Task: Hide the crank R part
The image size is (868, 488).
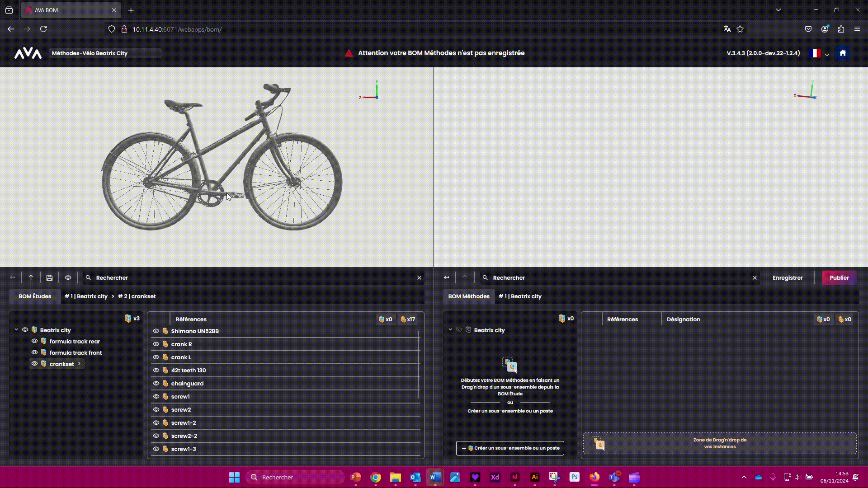Action: click(x=156, y=344)
